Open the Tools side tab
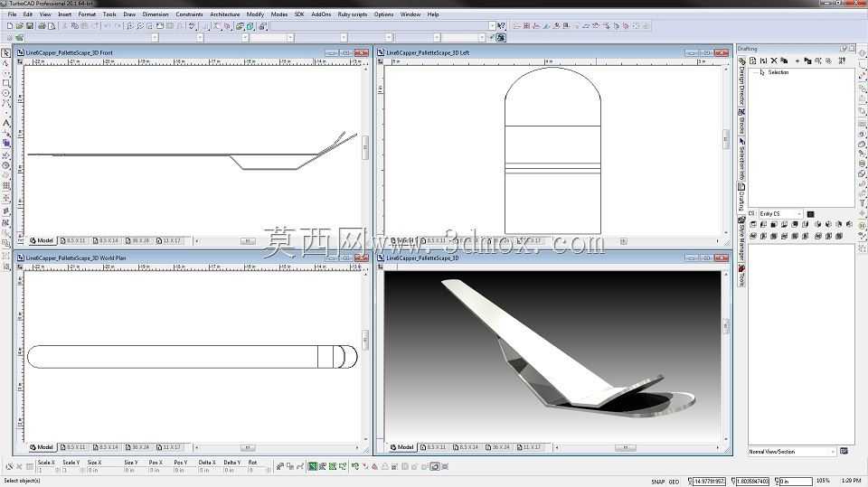Image resolution: width=868 pixels, height=487 pixels. 741,276
